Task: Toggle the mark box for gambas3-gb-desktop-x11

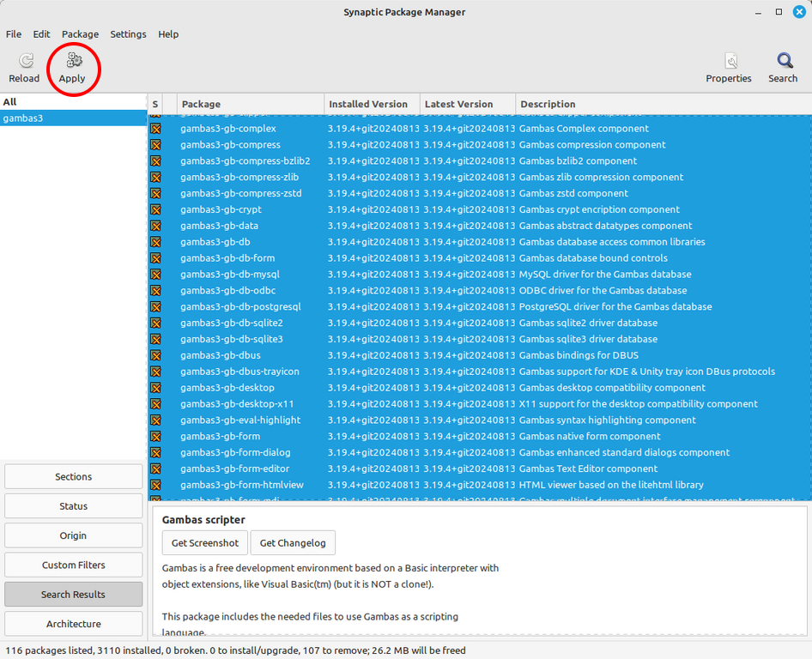Action: point(155,404)
